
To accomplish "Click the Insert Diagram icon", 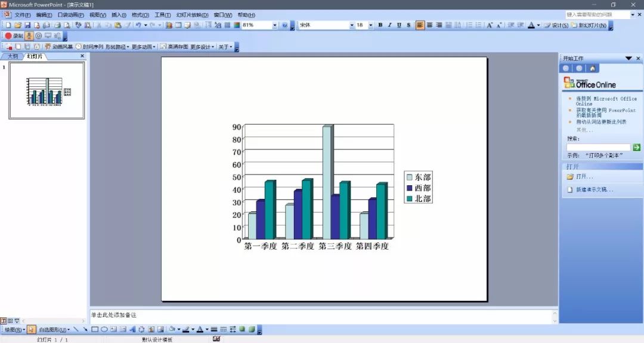I will (142, 329).
